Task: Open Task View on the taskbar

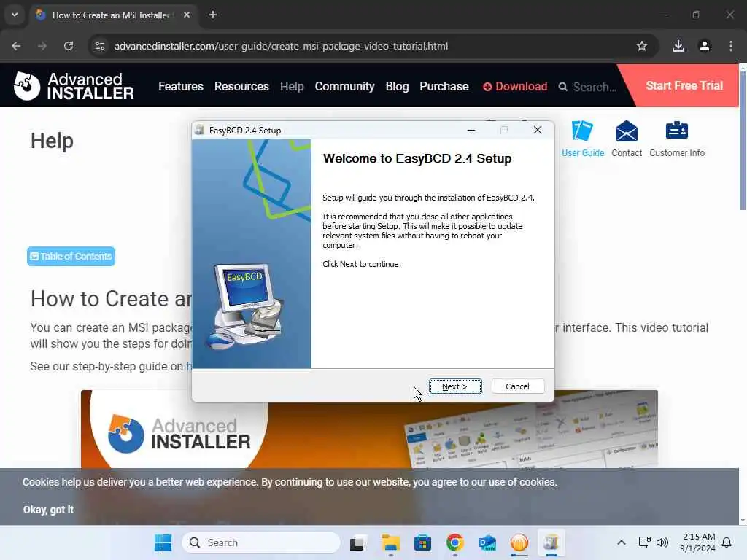Action: coord(357,542)
